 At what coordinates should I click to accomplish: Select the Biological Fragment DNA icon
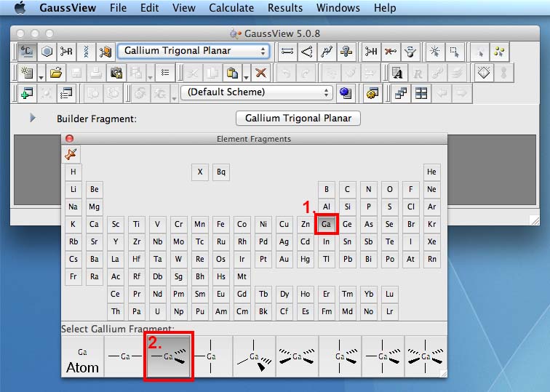[87, 51]
